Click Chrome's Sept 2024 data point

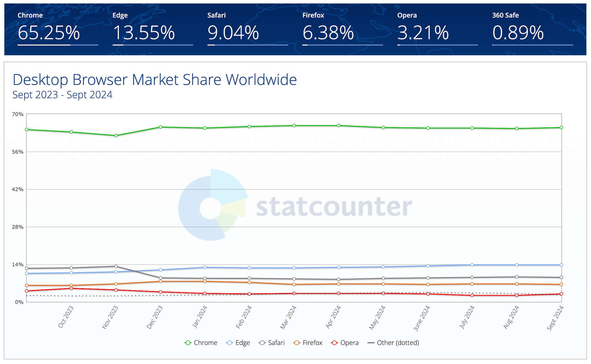561,128
